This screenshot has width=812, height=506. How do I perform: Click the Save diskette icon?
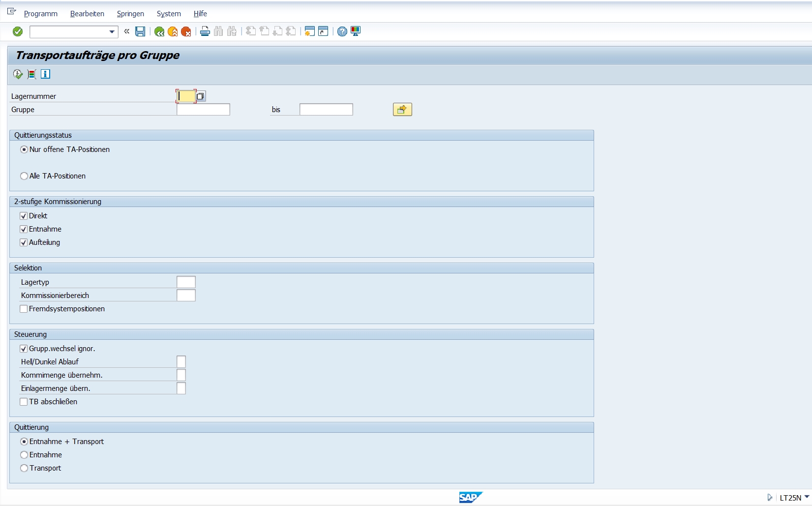140,31
